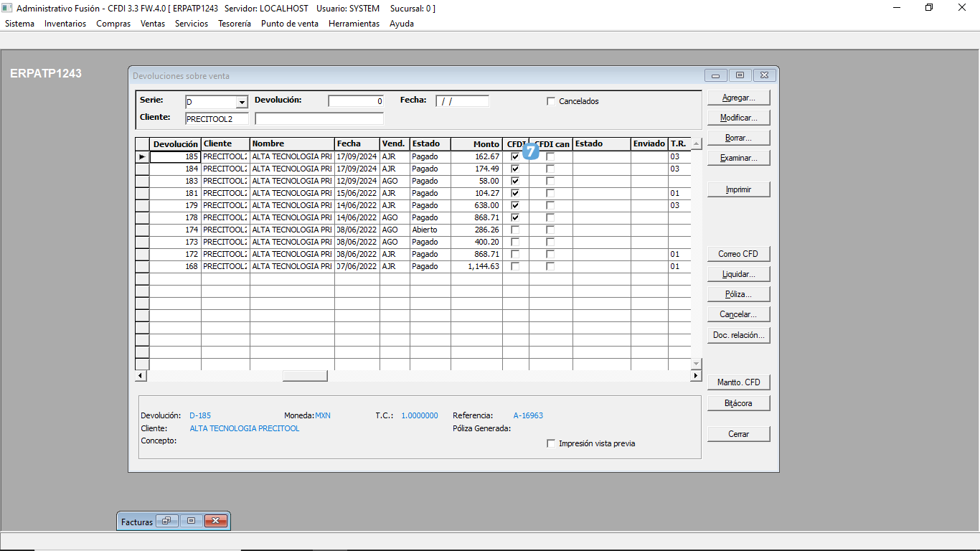Toggle CFDI checkbox for devolución 183
This screenshot has width=980, height=551.
point(515,181)
